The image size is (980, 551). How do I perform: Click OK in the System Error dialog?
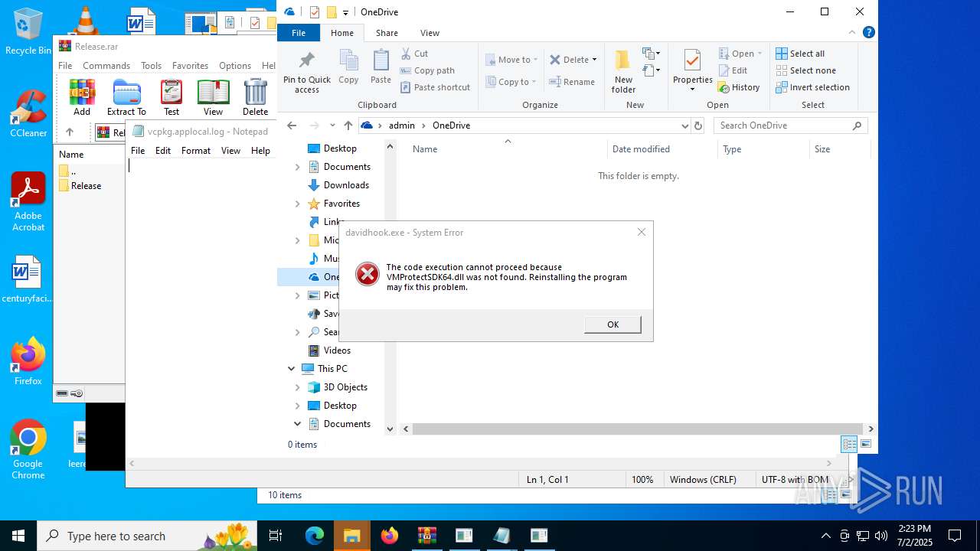[x=612, y=324]
